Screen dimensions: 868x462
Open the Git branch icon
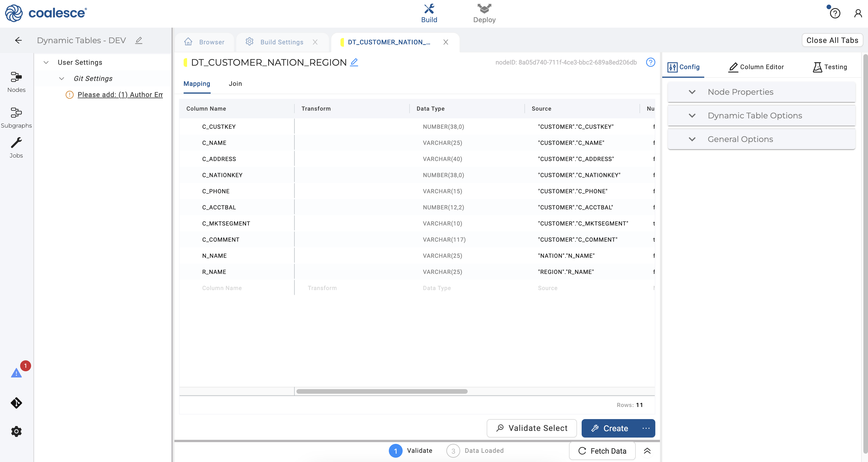pyautogui.click(x=16, y=403)
